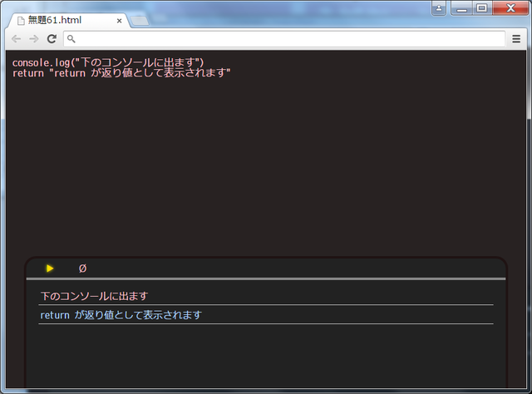Focus the address bar
532x394 pixels.
284,39
